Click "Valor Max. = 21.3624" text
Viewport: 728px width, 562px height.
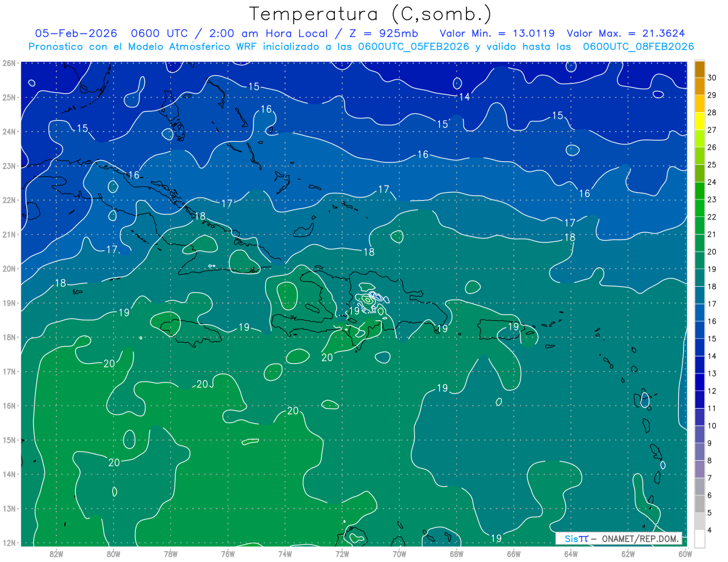[x=627, y=33]
